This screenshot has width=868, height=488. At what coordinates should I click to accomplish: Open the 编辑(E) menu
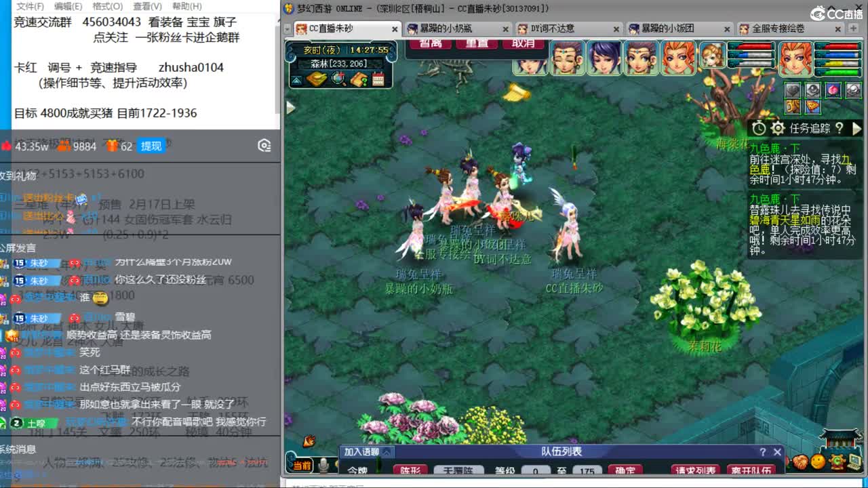click(x=68, y=6)
